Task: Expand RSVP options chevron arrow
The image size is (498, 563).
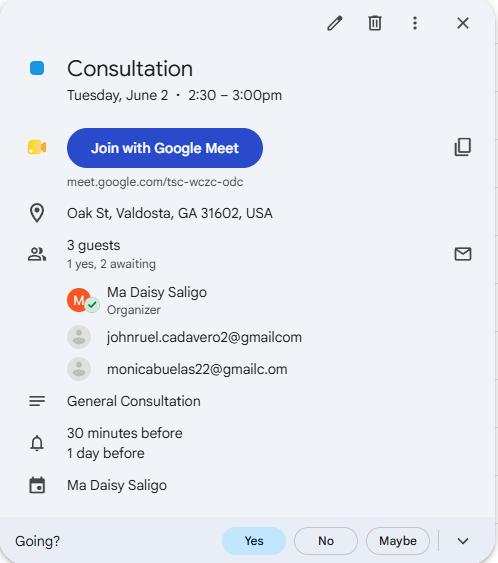Action: click(463, 541)
